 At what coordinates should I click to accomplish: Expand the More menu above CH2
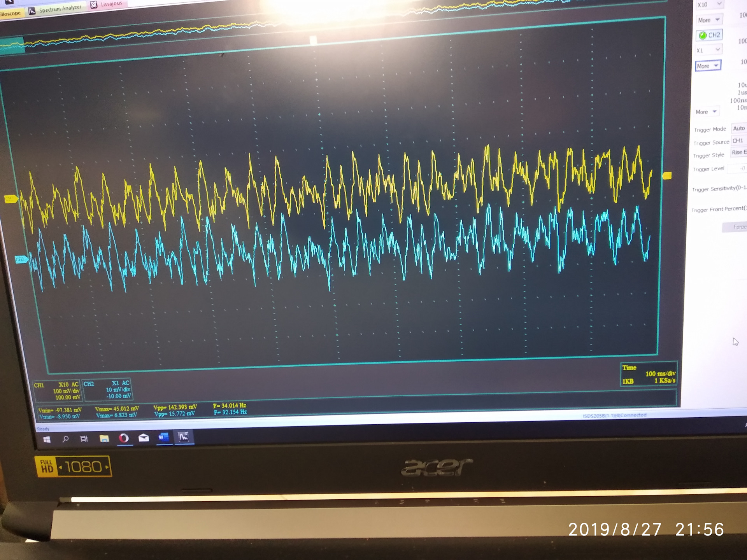pos(709,20)
